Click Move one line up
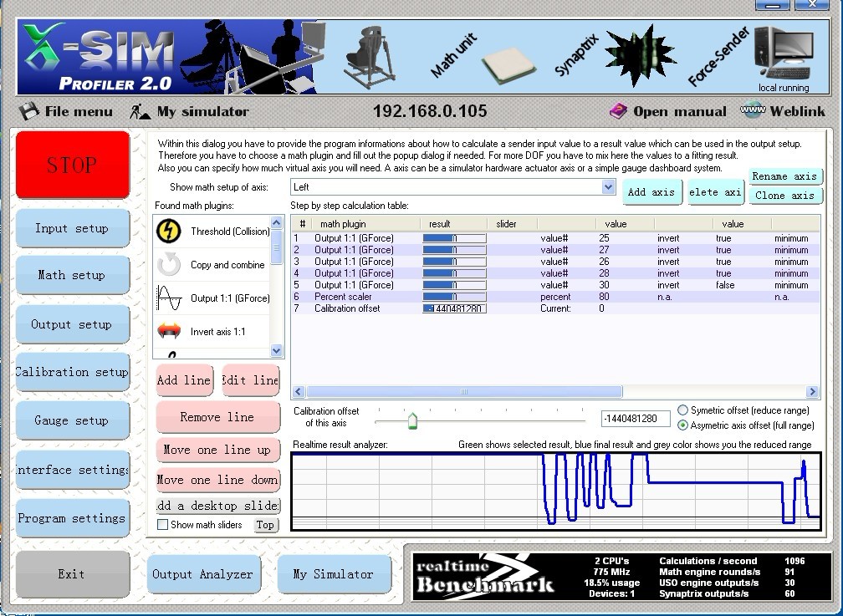The height and width of the screenshot is (616, 843). click(217, 450)
